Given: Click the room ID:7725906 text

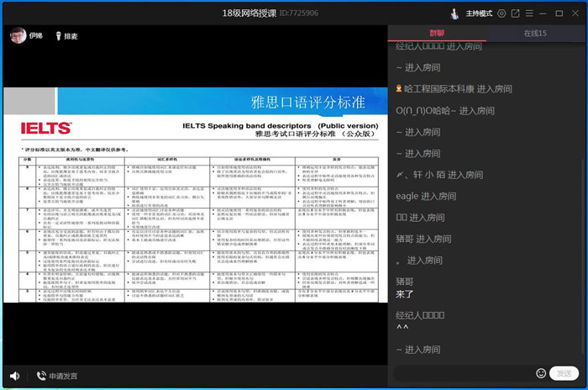Looking at the screenshot, I should [299, 13].
